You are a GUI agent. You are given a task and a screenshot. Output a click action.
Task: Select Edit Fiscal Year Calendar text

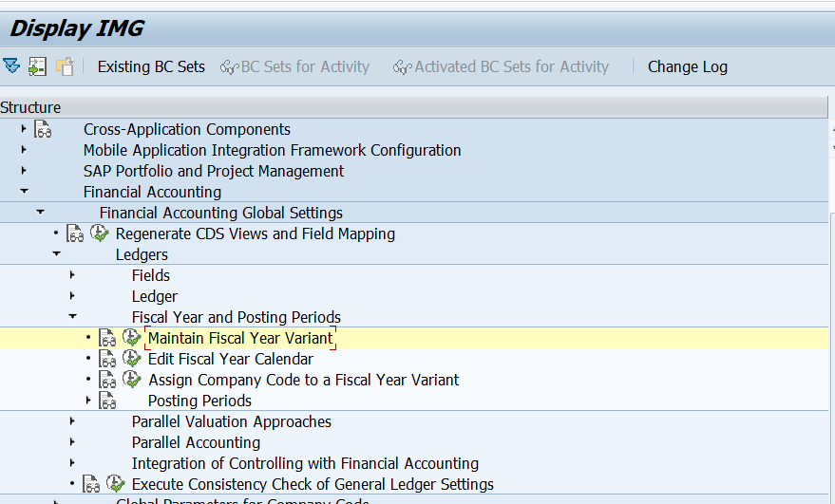coord(231,359)
